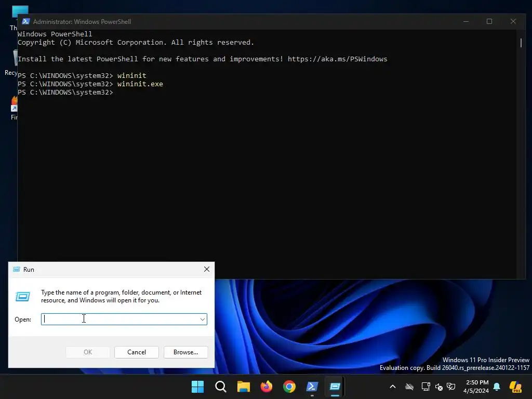Open File Explorer from the taskbar
Image resolution: width=532 pixels, height=399 pixels.
[x=243, y=387]
